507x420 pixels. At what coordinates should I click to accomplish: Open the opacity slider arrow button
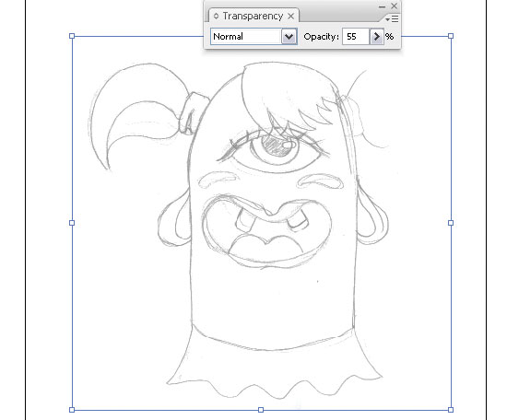tap(376, 37)
